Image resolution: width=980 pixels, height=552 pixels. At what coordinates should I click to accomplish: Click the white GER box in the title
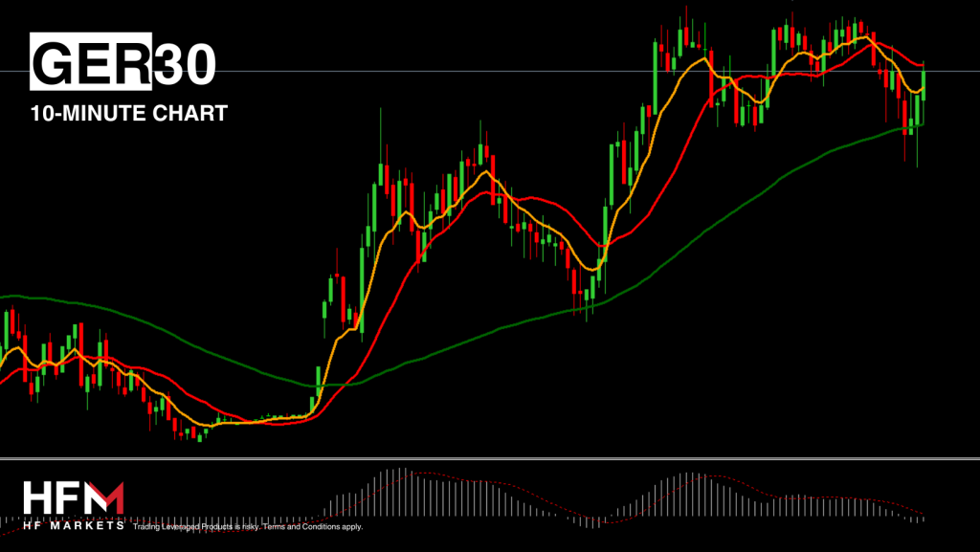point(92,64)
